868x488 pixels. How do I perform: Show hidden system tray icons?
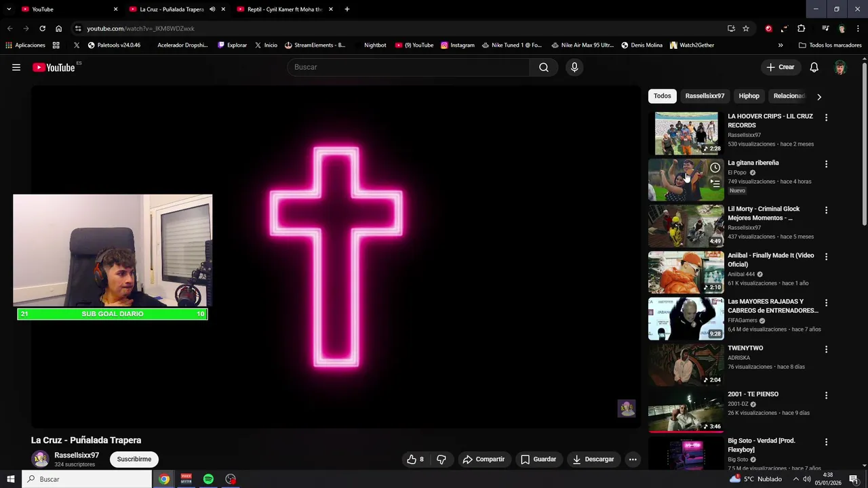point(796,479)
